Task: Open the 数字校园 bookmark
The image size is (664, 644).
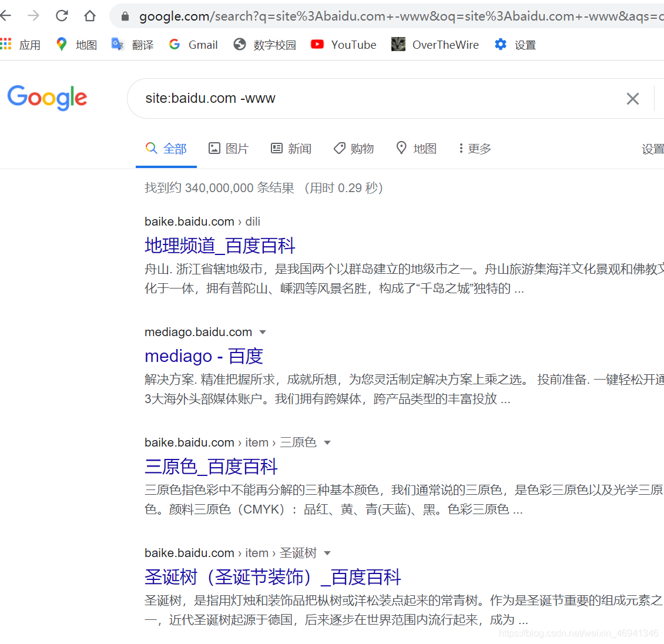Action: [x=264, y=45]
